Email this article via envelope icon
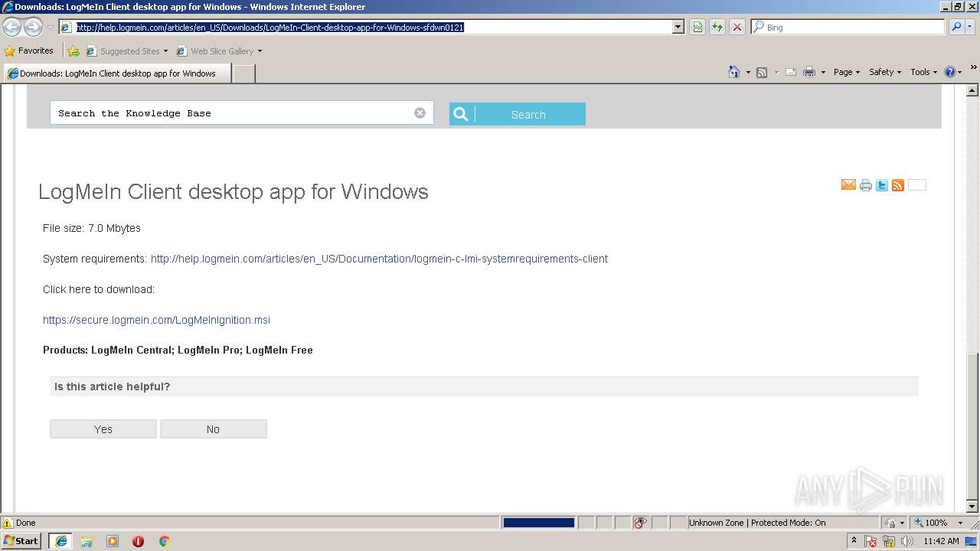 848,185
